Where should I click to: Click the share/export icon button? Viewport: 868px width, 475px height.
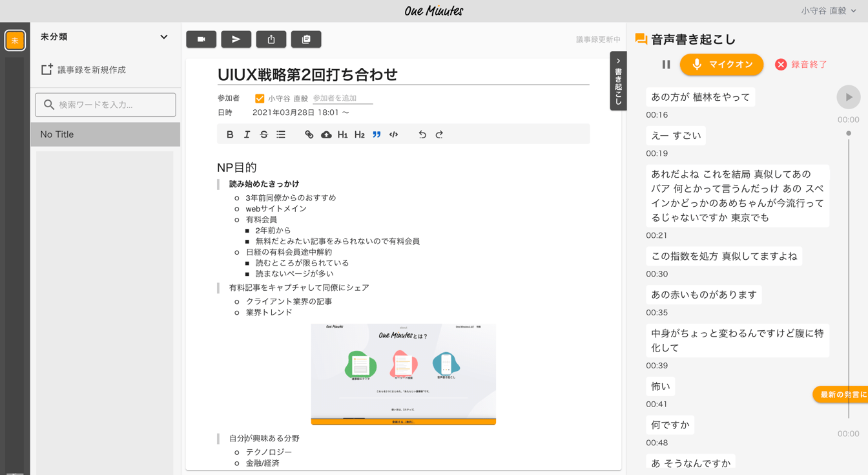coord(271,39)
